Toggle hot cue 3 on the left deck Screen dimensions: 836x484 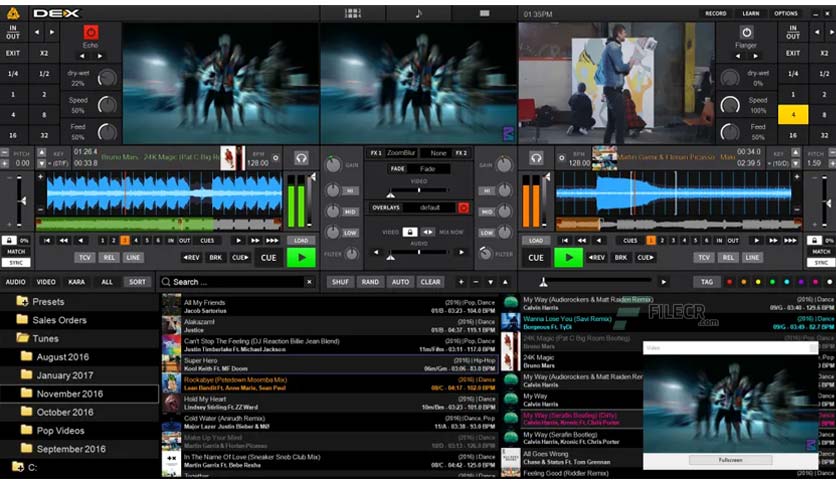point(125,240)
